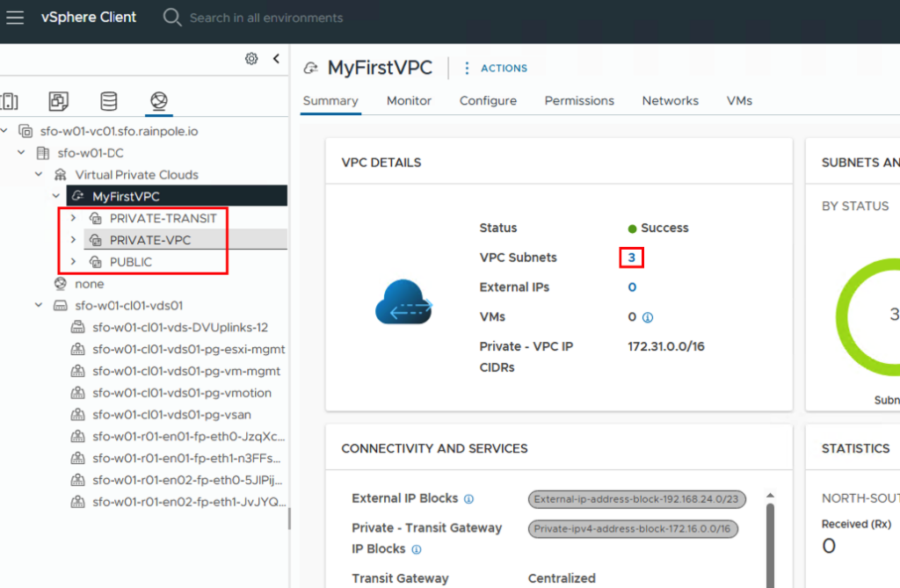Click the settings gear icon in sidebar

pyautogui.click(x=251, y=59)
